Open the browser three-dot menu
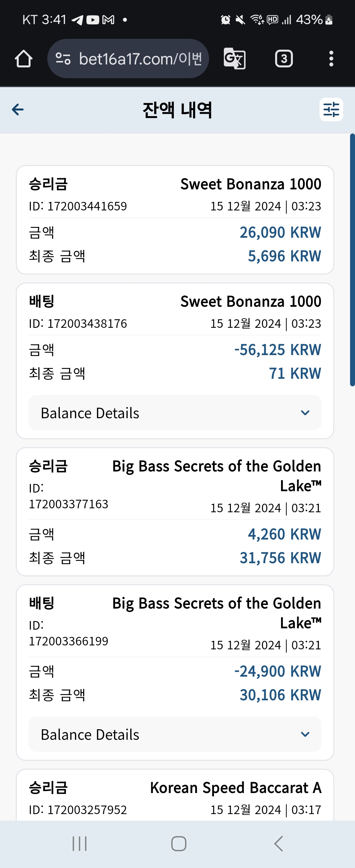This screenshot has height=868, width=355. pyautogui.click(x=331, y=59)
